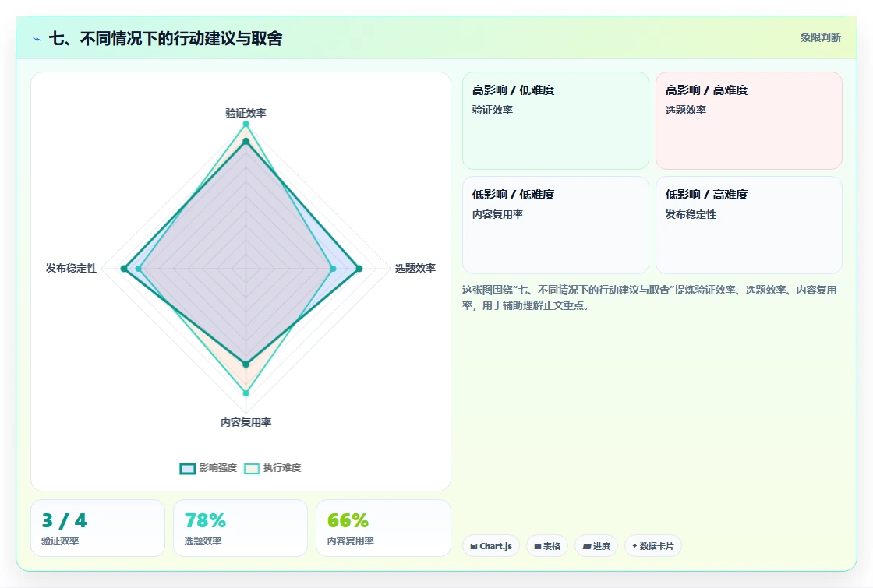Click the 执行难度 legend label text

point(282,468)
